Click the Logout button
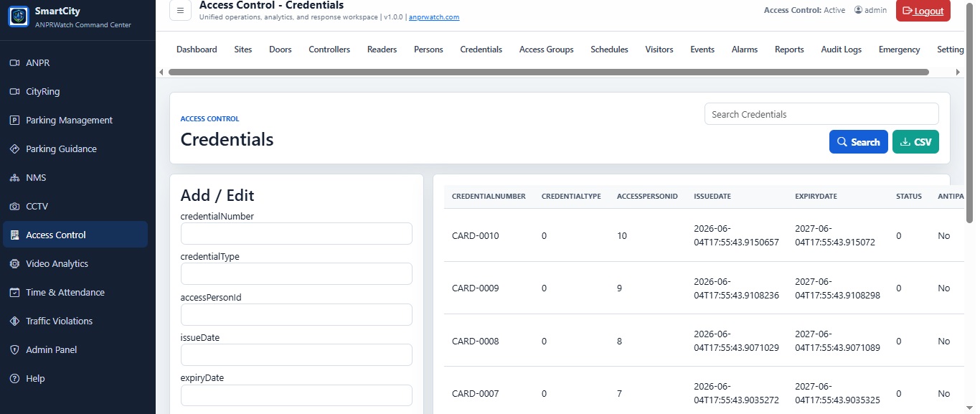This screenshot has height=414, width=980. (923, 11)
